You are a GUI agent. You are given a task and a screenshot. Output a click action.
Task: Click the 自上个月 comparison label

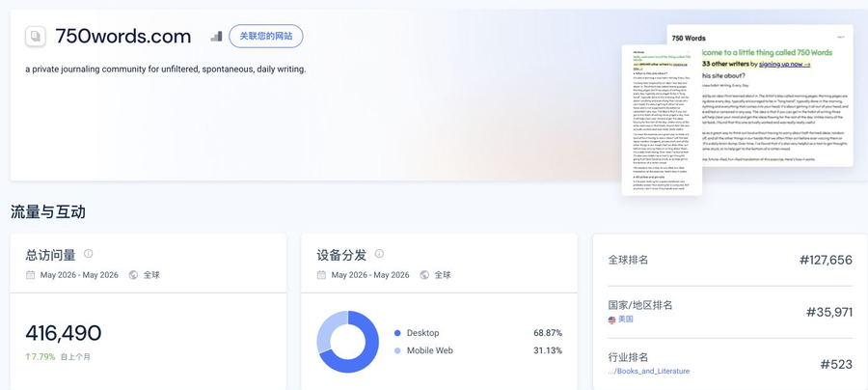pos(75,357)
